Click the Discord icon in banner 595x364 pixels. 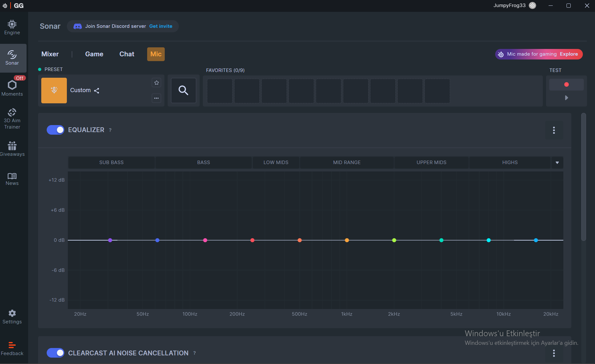click(x=78, y=26)
